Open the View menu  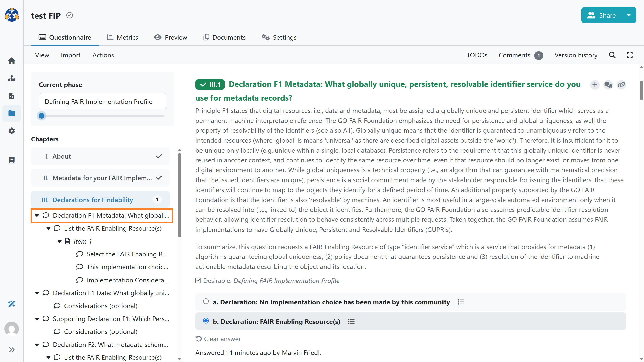click(x=42, y=55)
